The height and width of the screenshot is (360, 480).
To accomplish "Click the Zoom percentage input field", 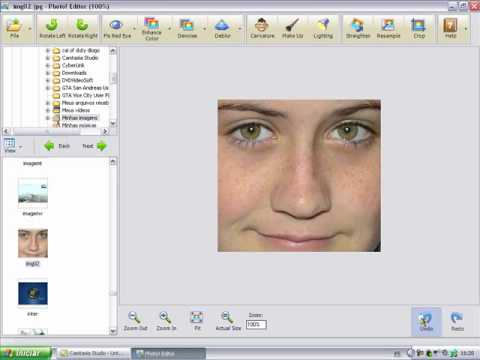I will [256, 324].
